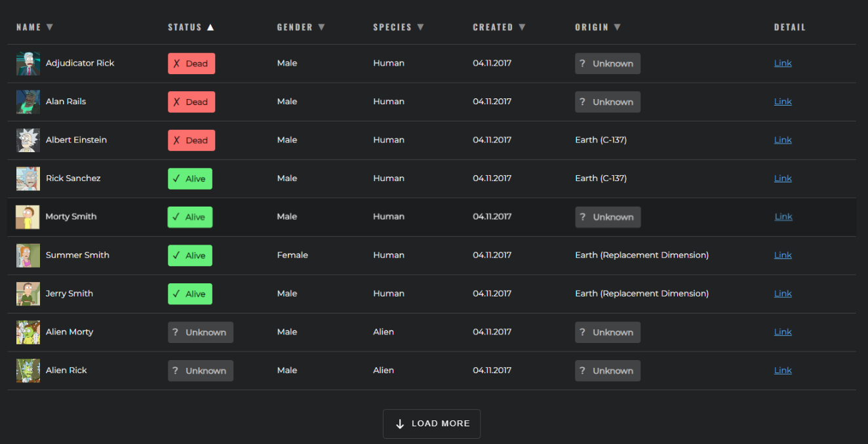Click Adjudicator Rick's Unknown origin badge
The image size is (868, 444).
point(608,64)
